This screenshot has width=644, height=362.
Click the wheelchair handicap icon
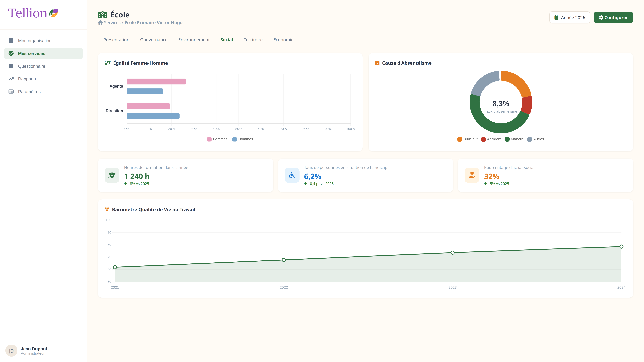point(292,175)
